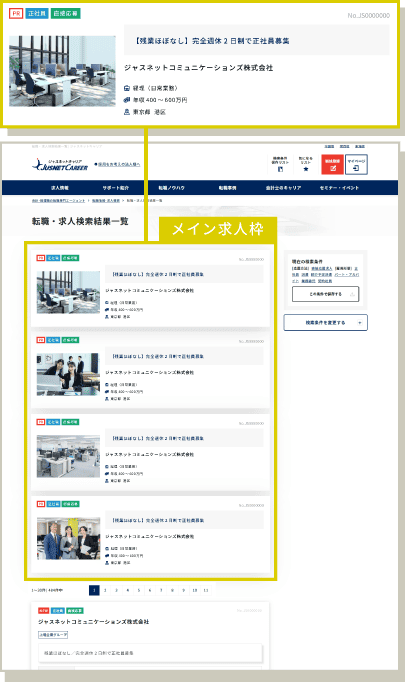The image size is (405, 682).
Task: Click the green 直接応募 tag in enlarged card
Action: pyautogui.click(x=65, y=13)
